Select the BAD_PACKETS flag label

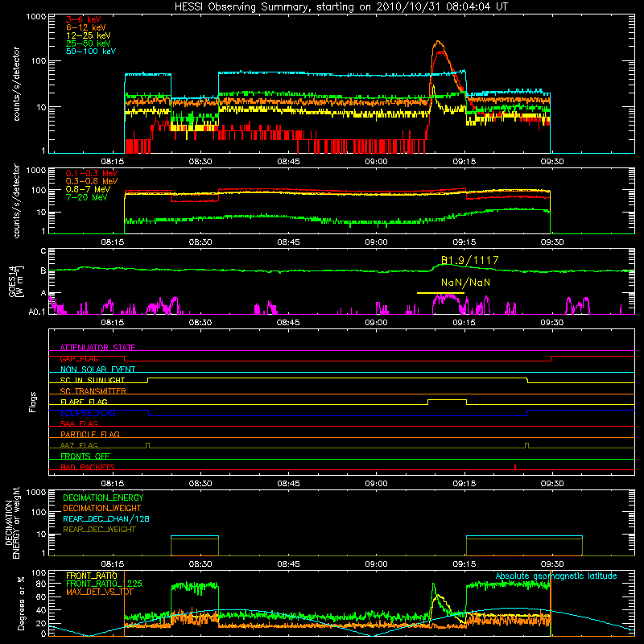88,467
